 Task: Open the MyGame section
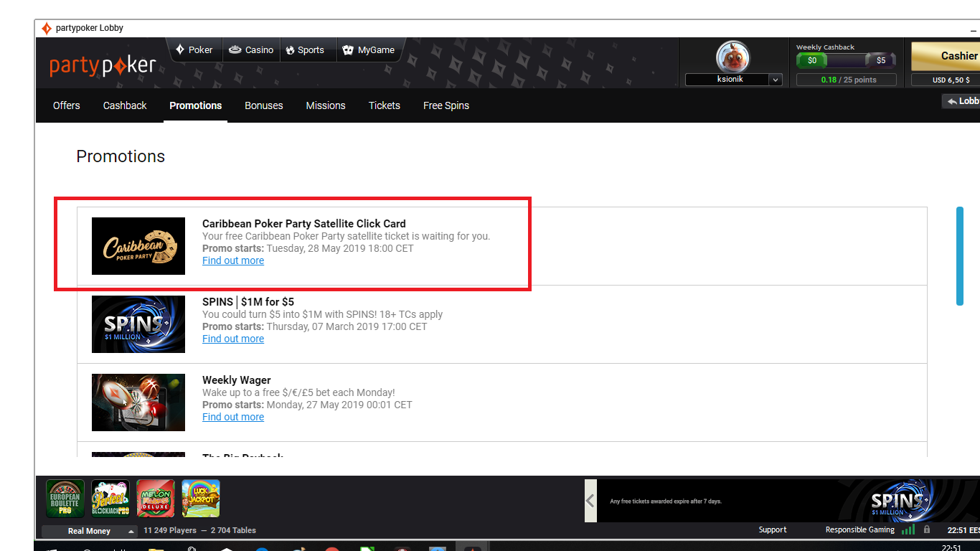click(369, 50)
